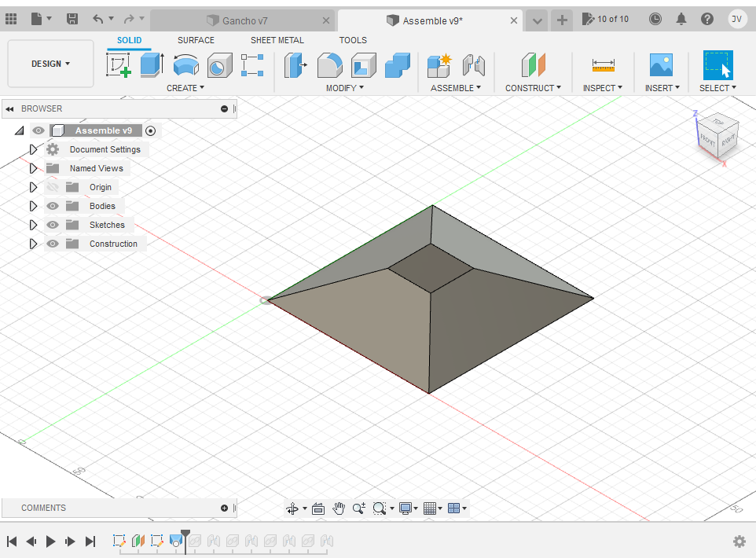Select the Pan hand tool
The image size is (756, 558).
339,508
